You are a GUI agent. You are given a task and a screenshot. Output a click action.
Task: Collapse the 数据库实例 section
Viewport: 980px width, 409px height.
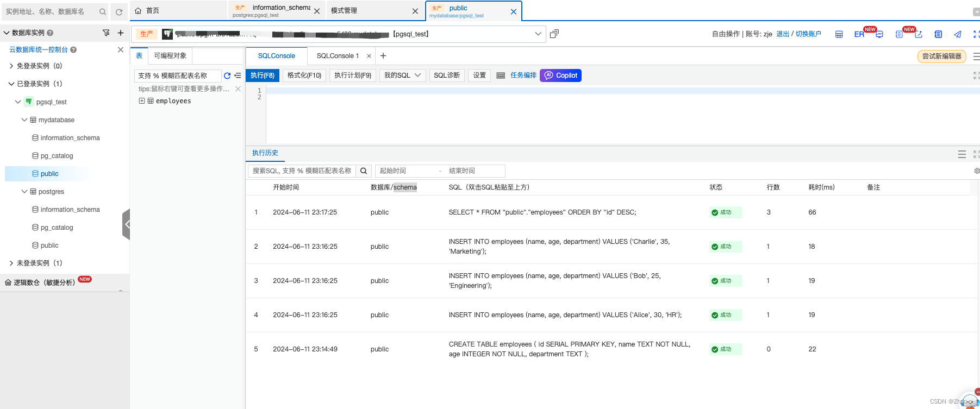7,33
